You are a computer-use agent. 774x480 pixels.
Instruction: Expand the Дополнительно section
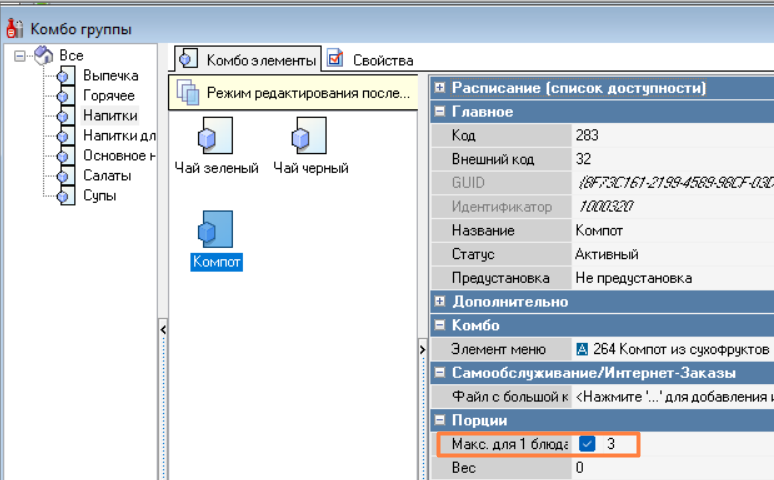pyautogui.click(x=440, y=301)
